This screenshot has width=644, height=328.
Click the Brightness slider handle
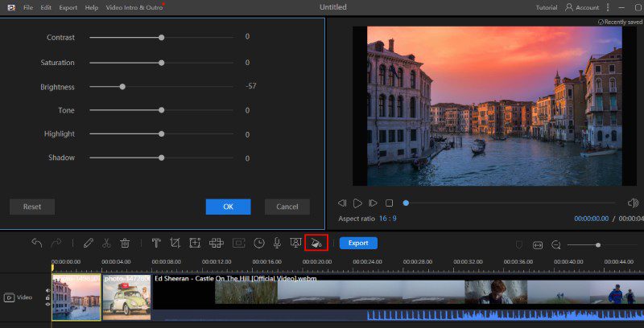[x=122, y=86]
